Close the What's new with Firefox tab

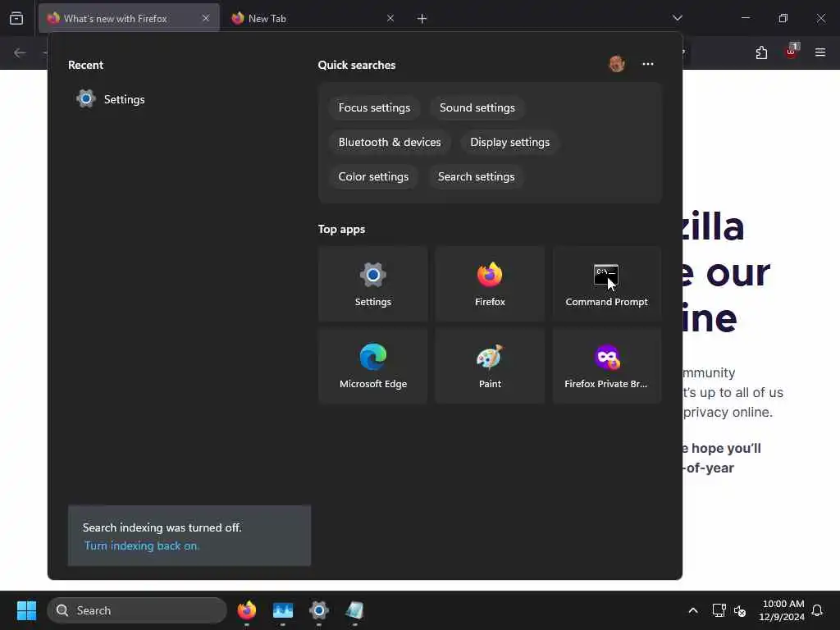pos(206,18)
